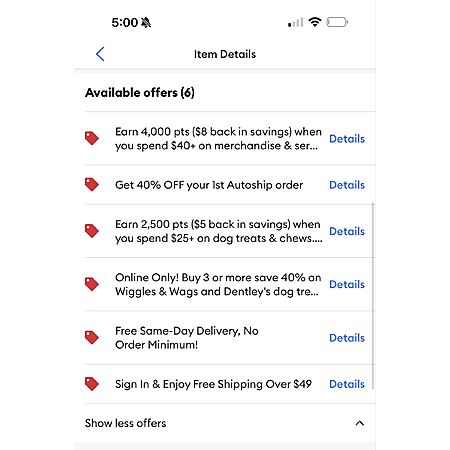Tap the red tag beside Wiggles & Wags offer
The width and height of the screenshot is (450, 450).
pos(92,284)
